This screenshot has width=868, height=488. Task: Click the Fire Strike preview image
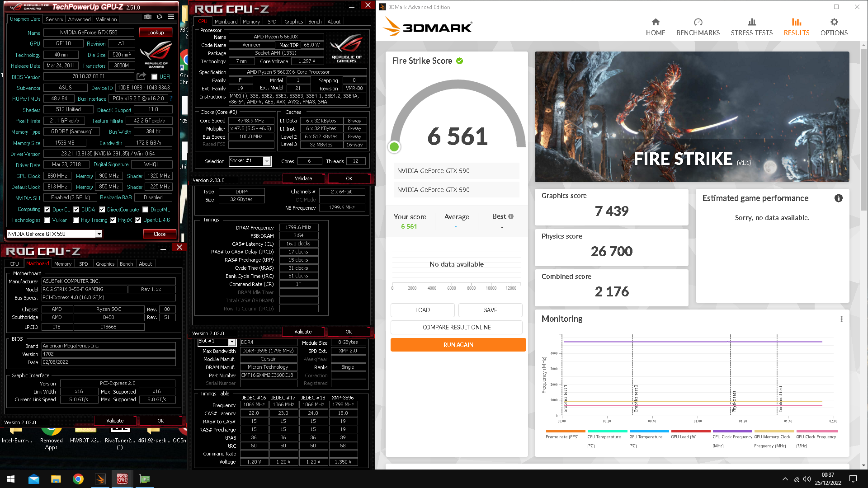pos(692,117)
